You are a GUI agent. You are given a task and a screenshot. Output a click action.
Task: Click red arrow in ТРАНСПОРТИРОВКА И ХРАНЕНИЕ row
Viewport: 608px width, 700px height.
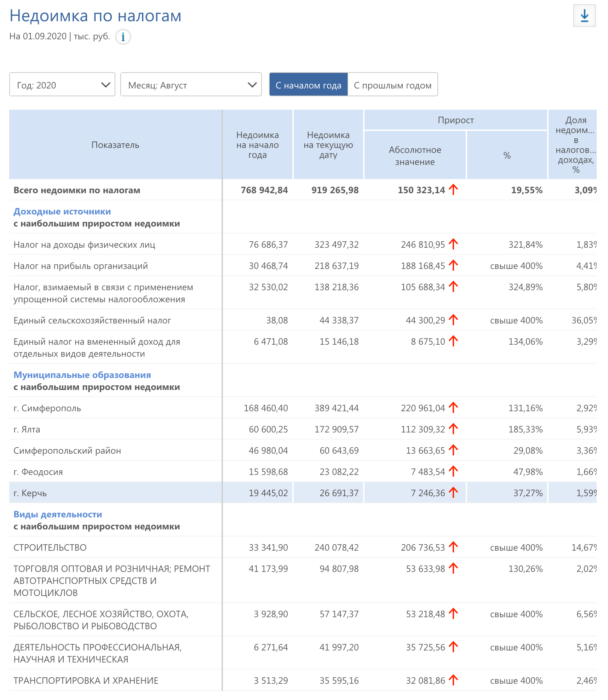click(453, 680)
